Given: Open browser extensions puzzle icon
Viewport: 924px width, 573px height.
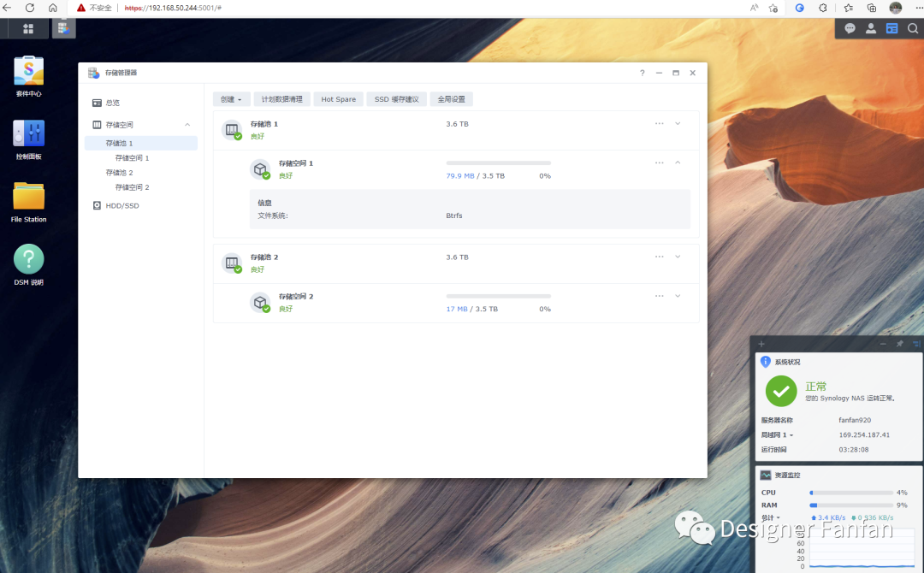Looking at the screenshot, I should pyautogui.click(x=823, y=8).
